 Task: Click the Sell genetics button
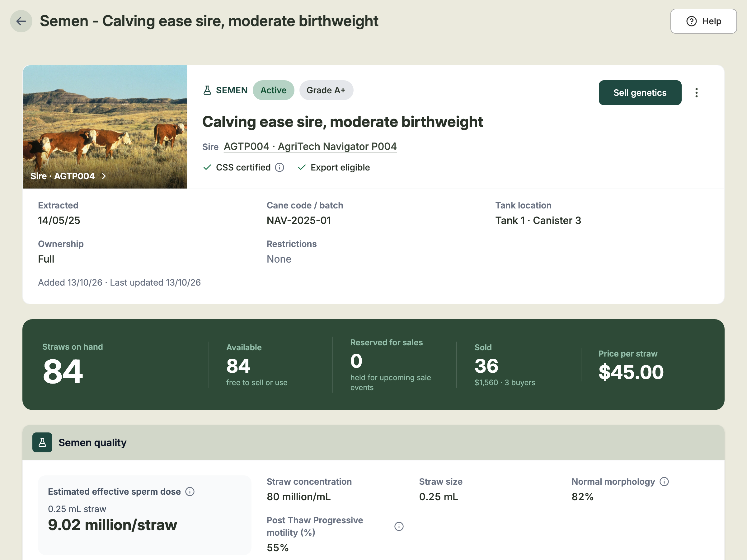640,93
